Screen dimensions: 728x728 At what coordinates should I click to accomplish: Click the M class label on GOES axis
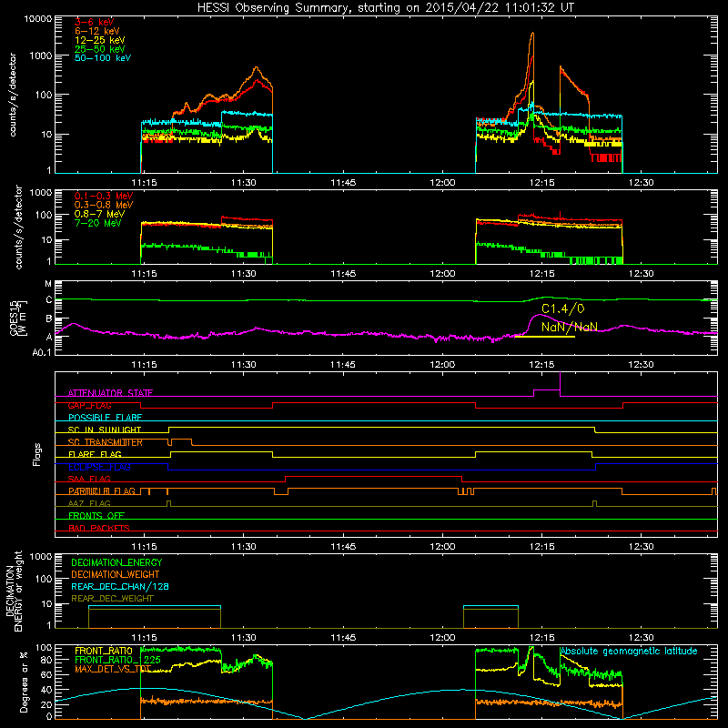pos(48,284)
